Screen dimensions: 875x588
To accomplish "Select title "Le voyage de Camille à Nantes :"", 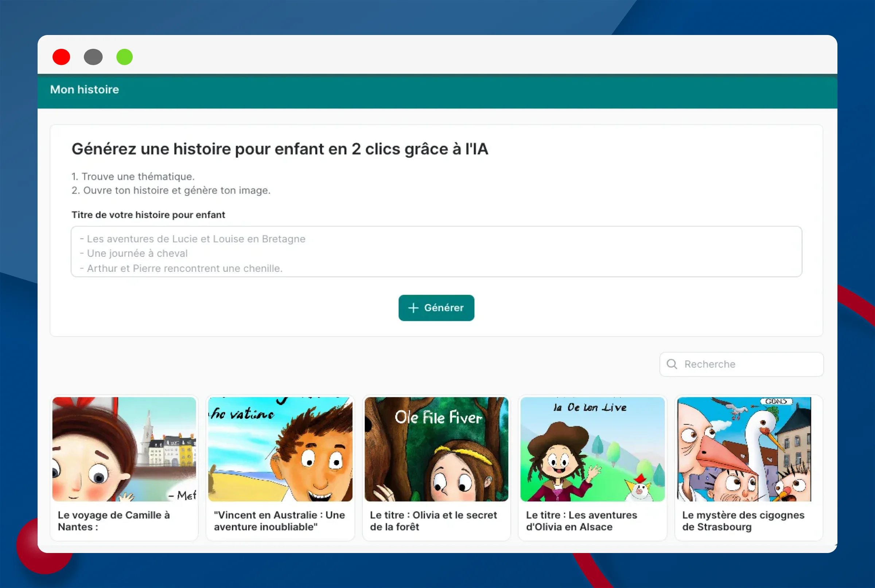I will [x=114, y=521].
